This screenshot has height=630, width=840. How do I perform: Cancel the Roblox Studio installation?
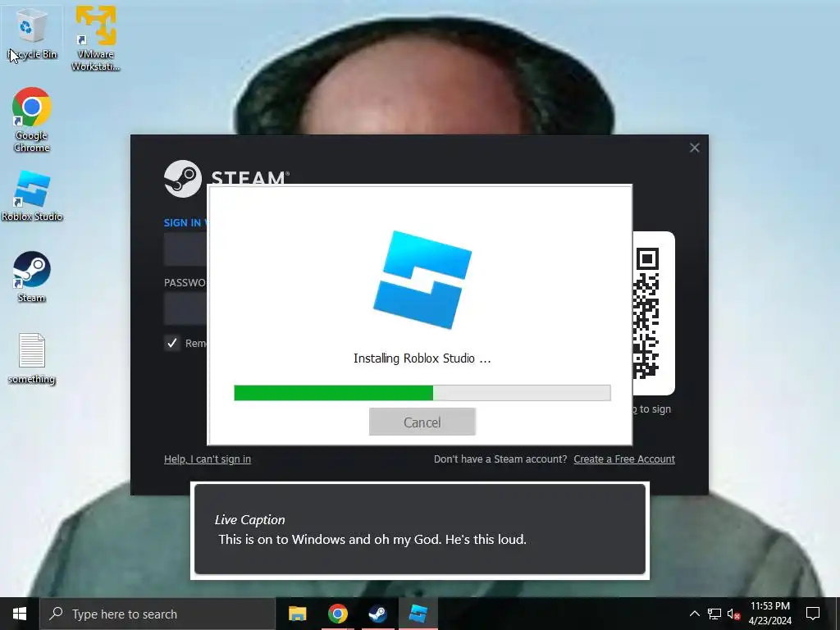(422, 422)
